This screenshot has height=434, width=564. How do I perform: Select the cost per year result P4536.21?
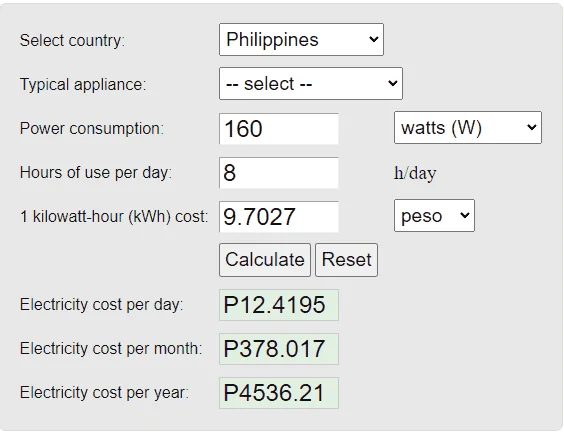tap(279, 393)
